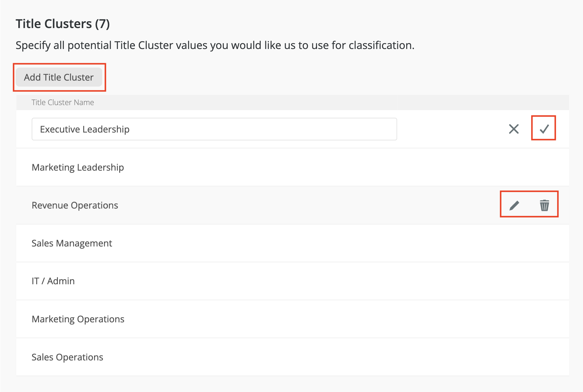Click the Title Cluster Name column header
The width and height of the screenshot is (583, 392).
(63, 102)
